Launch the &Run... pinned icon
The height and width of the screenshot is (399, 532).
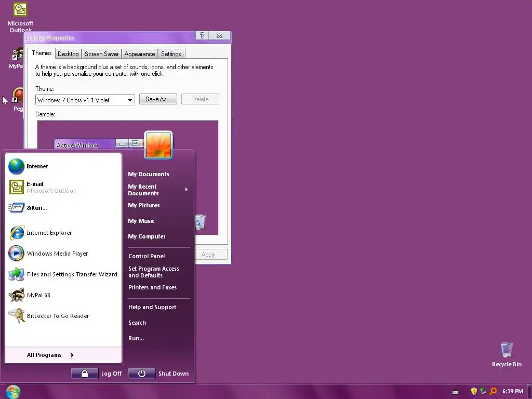click(x=16, y=208)
